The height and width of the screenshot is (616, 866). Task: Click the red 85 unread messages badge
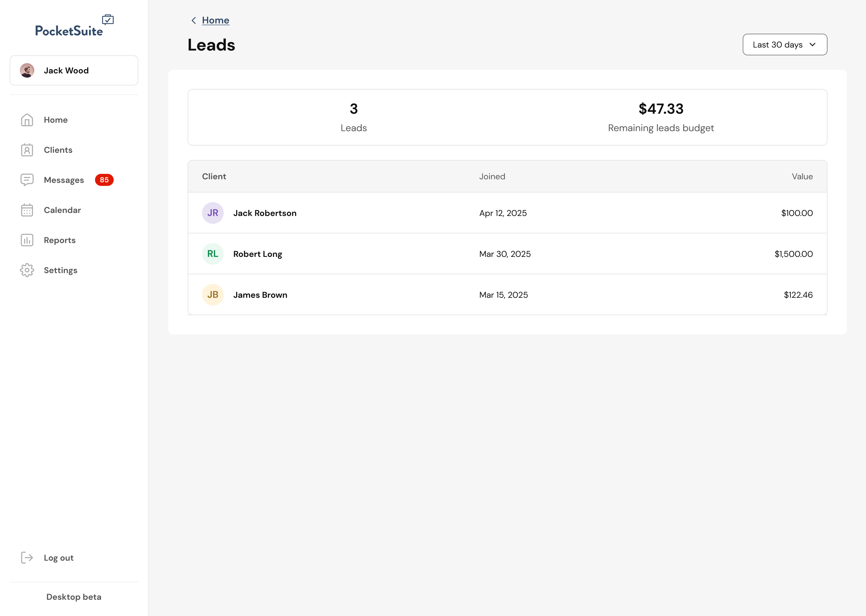(x=104, y=180)
